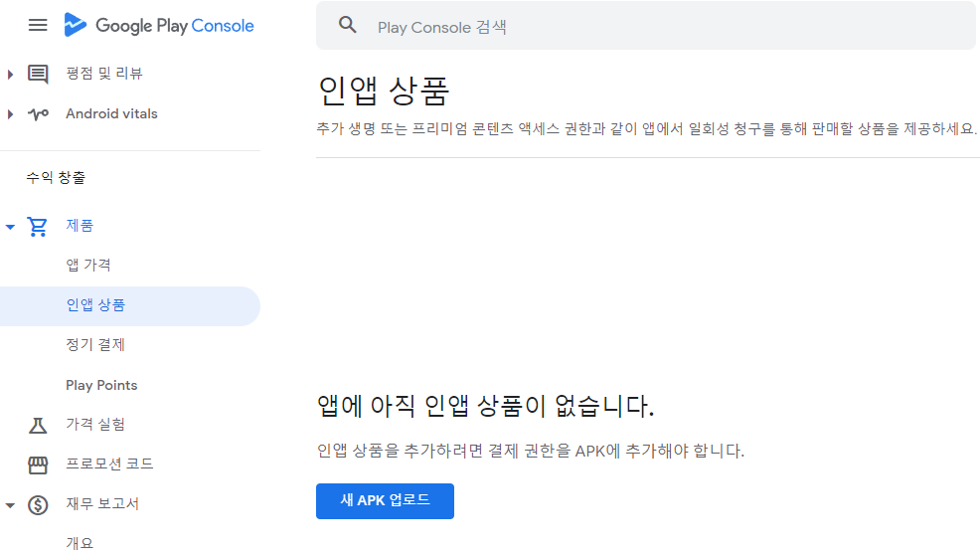
Task: Click the flask icon for price experiments
Action: coord(38,425)
